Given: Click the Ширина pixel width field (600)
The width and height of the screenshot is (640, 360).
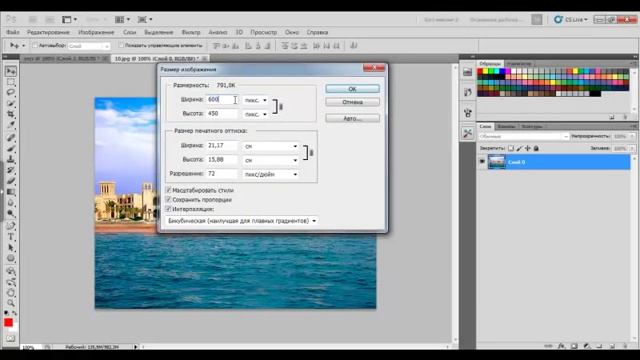Looking at the screenshot, I should click(x=222, y=100).
